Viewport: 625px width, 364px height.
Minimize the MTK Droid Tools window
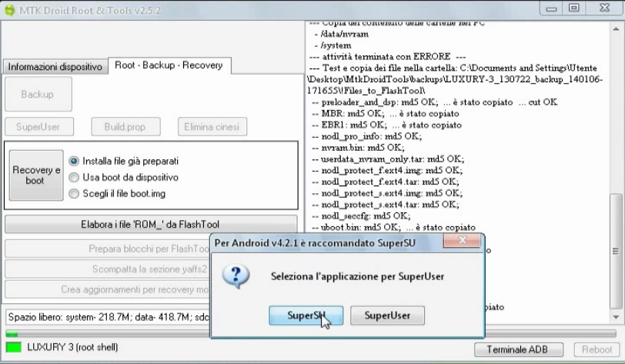click(x=551, y=8)
